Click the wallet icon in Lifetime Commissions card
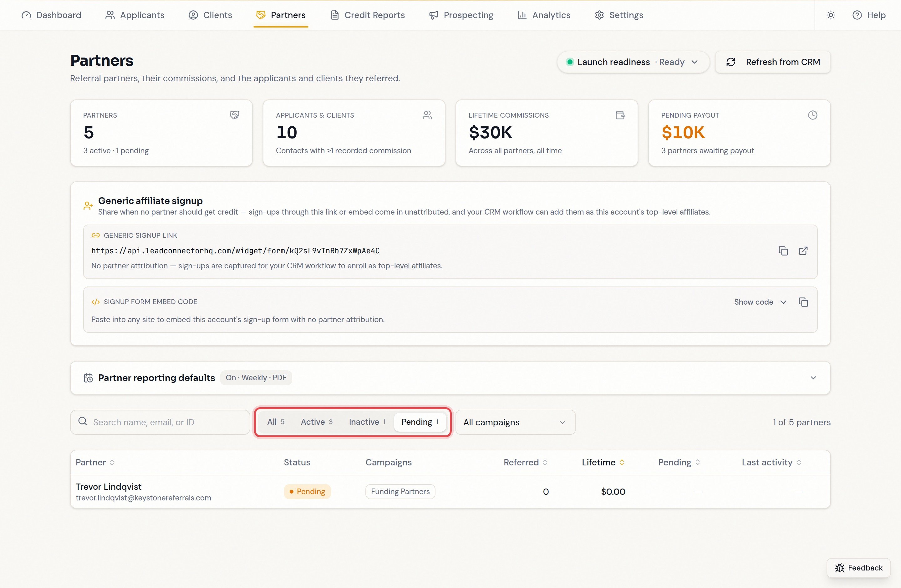The width and height of the screenshot is (901, 588). (x=620, y=115)
